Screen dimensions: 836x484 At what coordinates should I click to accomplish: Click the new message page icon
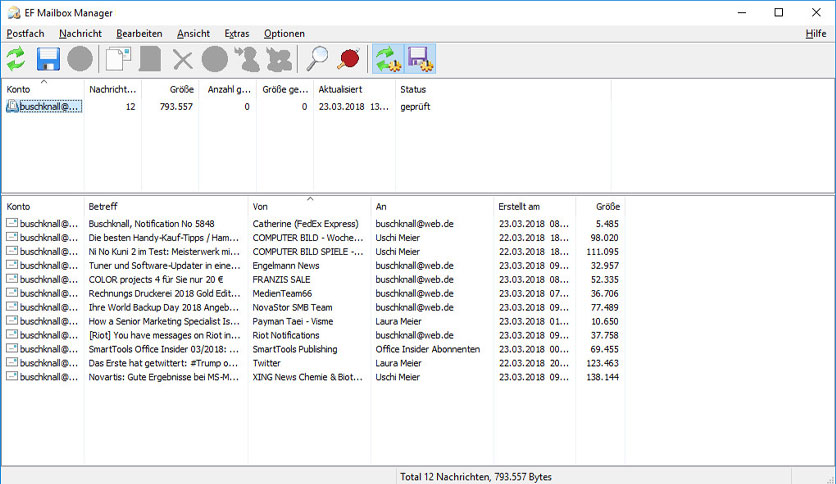click(118, 59)
